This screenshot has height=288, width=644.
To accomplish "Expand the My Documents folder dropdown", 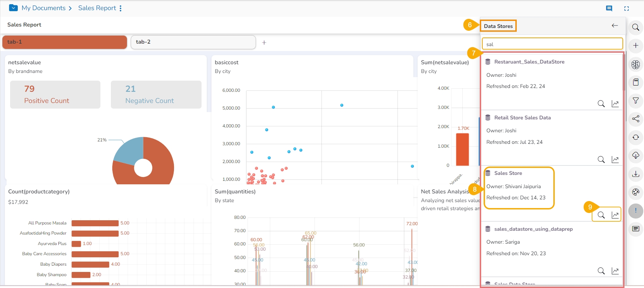I will point(13,8).
